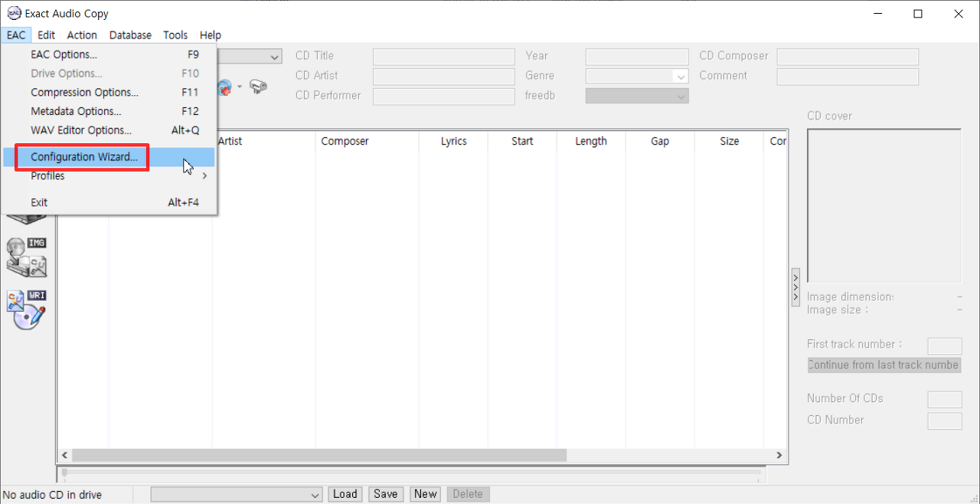Viewport: 980px width, 504px height.
Task: Click the write CD WRI sidebar icon
Action: 27,310
